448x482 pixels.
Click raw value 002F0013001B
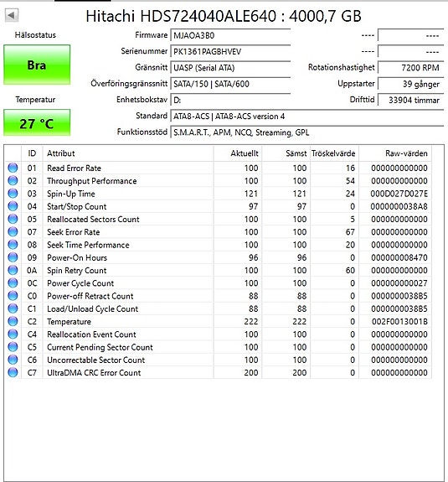pyautogui.click(x=399, y=322)
